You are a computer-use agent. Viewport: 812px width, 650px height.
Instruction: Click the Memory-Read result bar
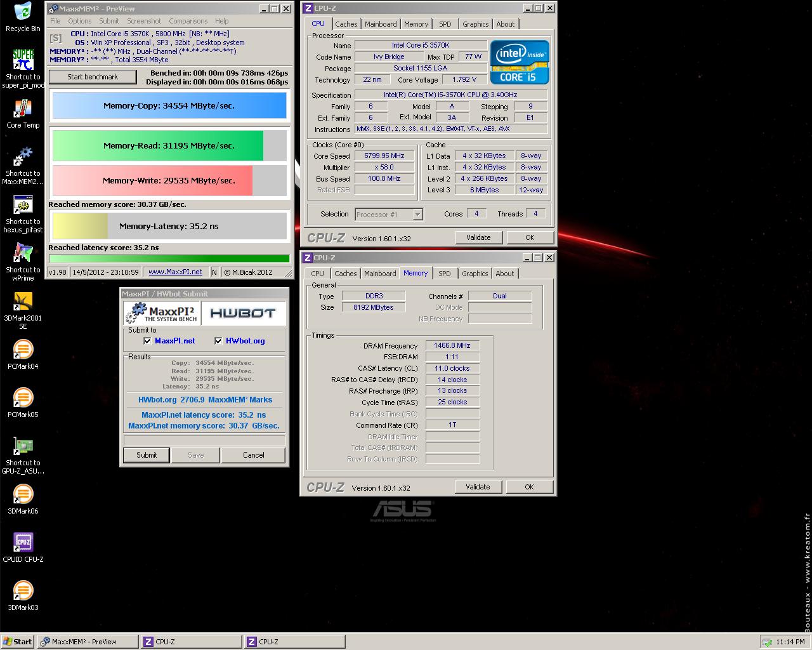(x=169, y=145)
